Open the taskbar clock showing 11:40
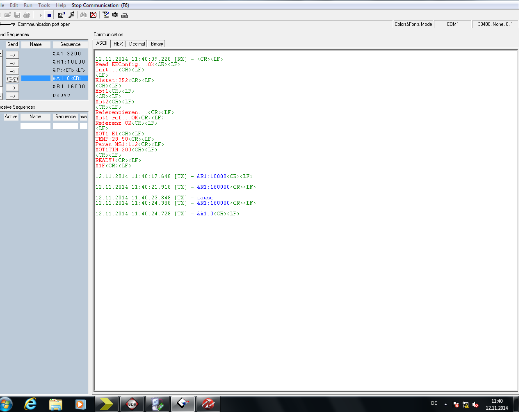The image size is (525, 420). coord(497,404)
